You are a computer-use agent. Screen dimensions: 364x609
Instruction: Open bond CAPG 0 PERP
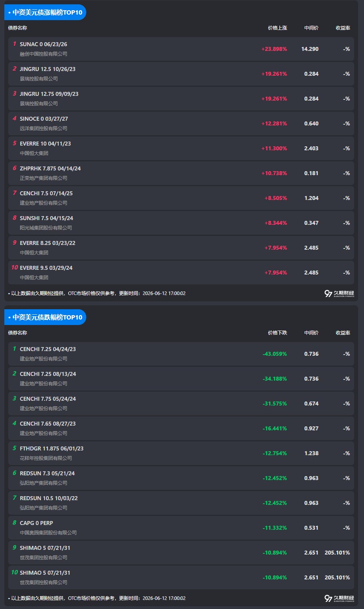pyautogui.click(x=36, y=523)
